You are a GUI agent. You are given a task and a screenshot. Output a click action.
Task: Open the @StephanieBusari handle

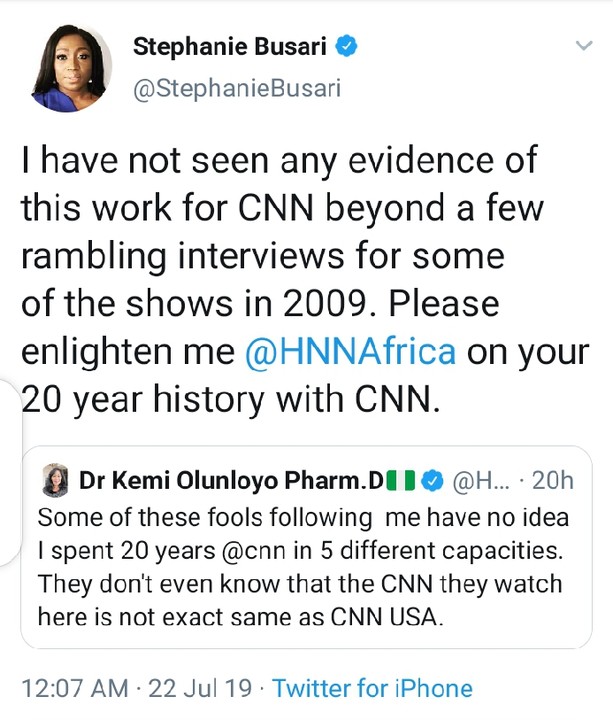click(236, 88)
